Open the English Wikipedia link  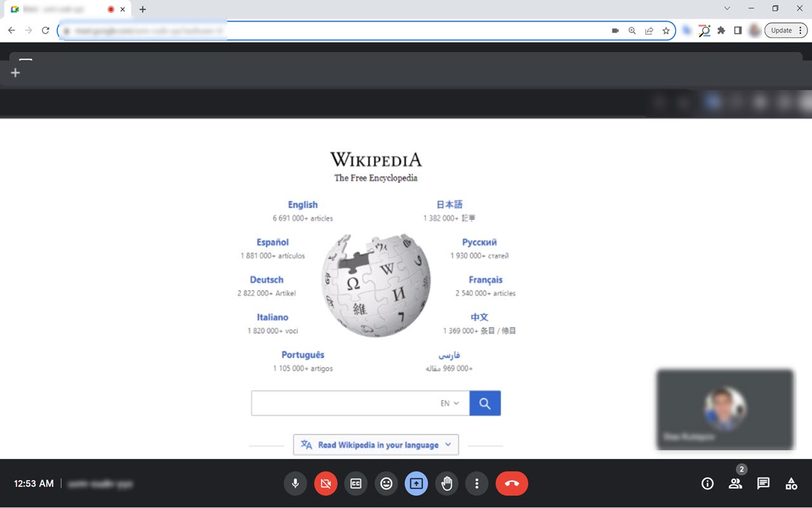pyautogui.click(x=303, y=204)
